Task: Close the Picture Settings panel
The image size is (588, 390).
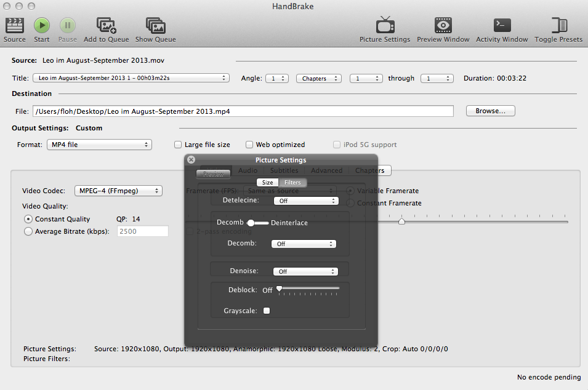Action: [x=191, y=159]
